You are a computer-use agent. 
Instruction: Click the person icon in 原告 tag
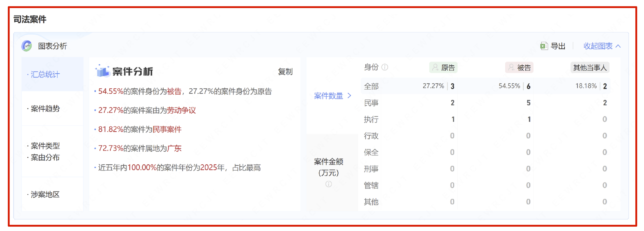435,67
